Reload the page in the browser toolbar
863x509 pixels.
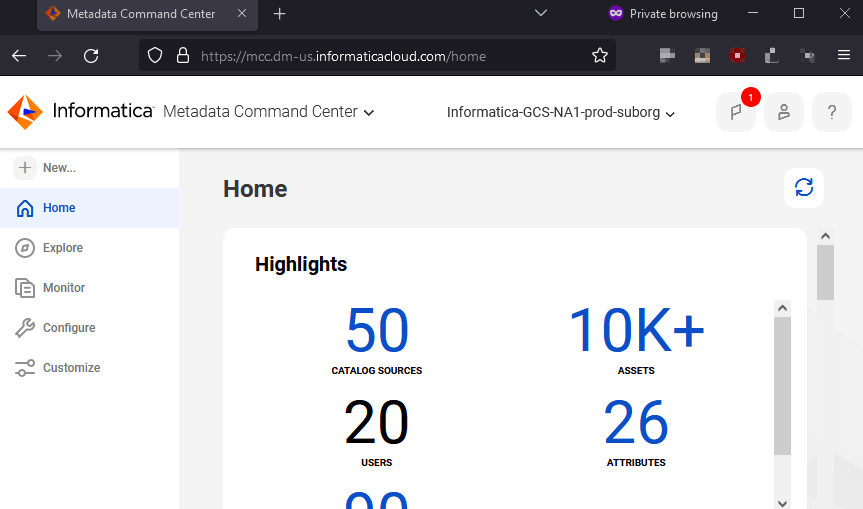click(91, 56)
